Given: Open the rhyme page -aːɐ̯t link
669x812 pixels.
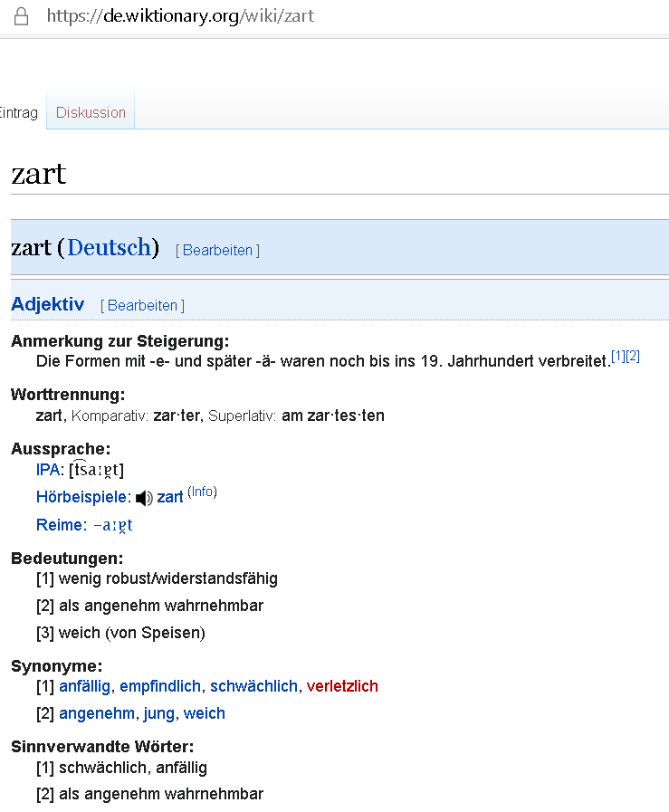Looking at the screenshot, I should point(113,525).
